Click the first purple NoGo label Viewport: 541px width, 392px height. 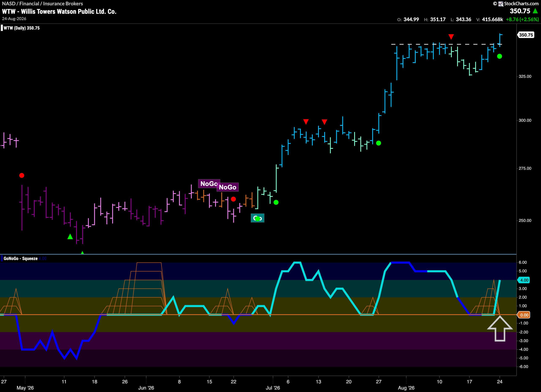pos(209,184)
